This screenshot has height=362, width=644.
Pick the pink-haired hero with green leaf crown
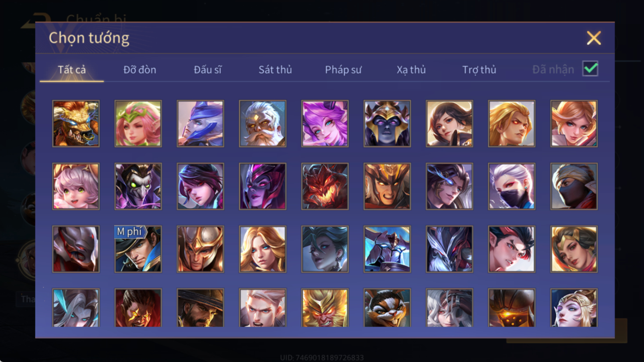tap(138, 123)
